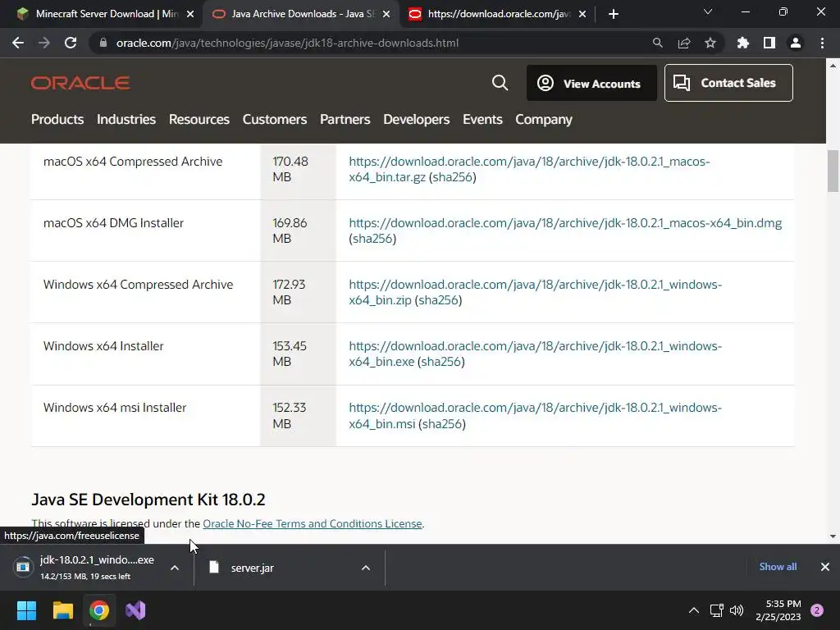Image resolution: width=840 pixels, height=630 pixels.
Task: Open the clock and date flyout
Action: 778,610
